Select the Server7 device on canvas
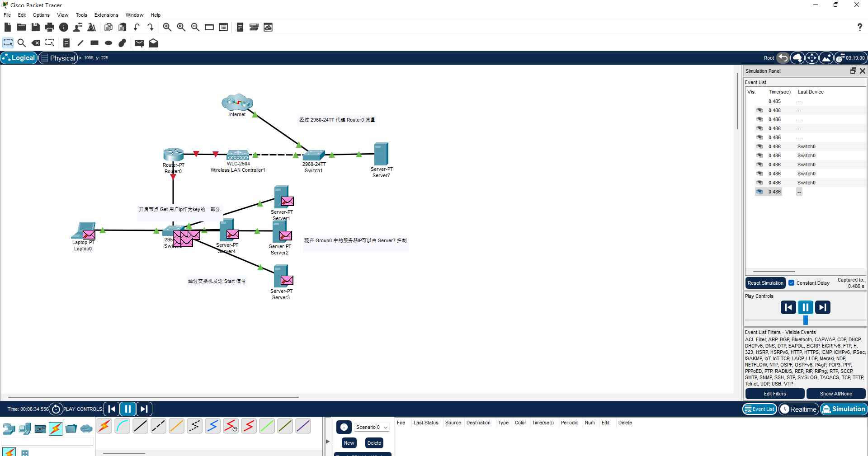The width and height of the screenshot is (868, 456). 381,154
